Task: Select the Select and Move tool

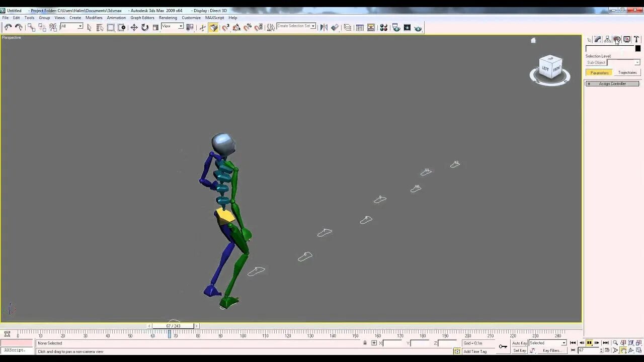Action: click(x=134, y=28)
